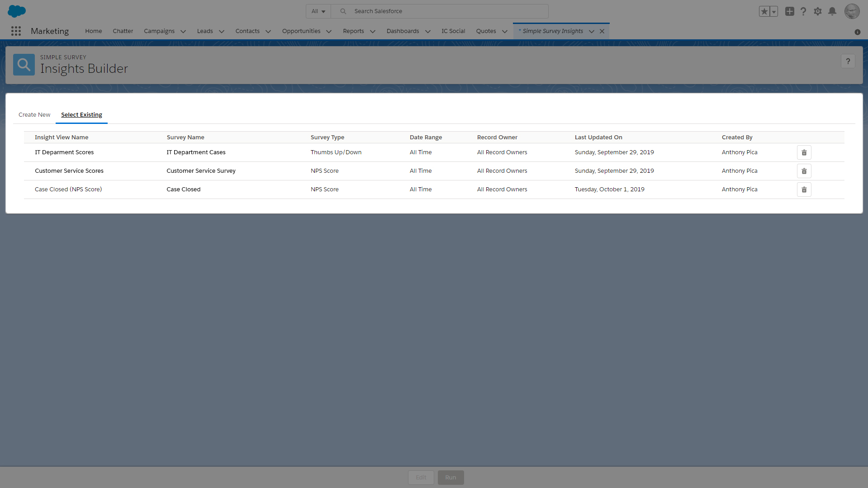Open the notifications bell

tap(832, 11)
